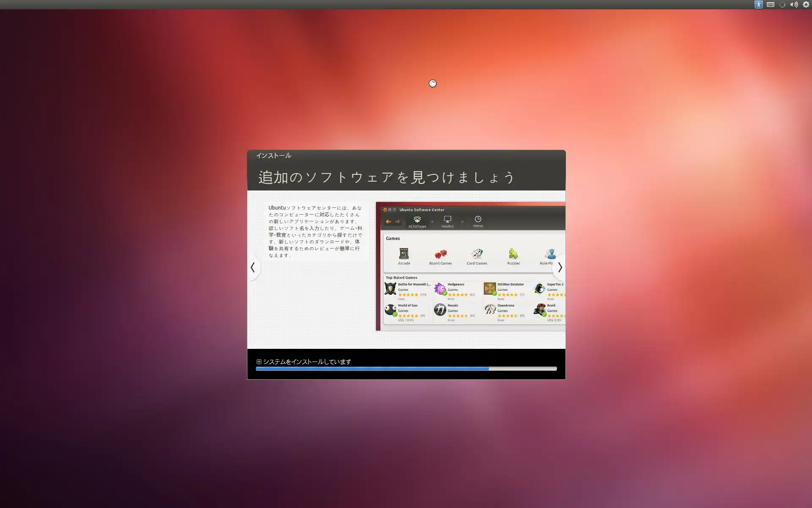The height and width of the screenshot is (508, 812).
Task: Open the keyboard layout indicator
Action: click(x=771, y=5)
